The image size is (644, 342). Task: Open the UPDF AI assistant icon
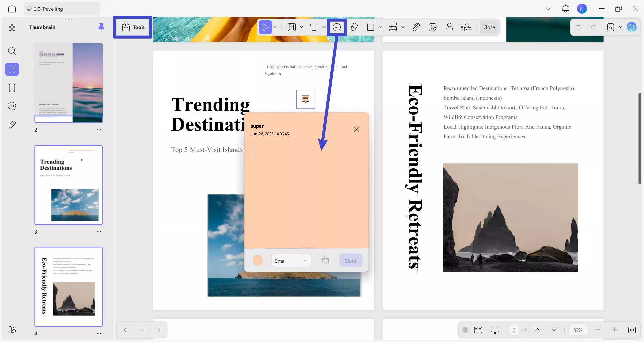[632, 27]
